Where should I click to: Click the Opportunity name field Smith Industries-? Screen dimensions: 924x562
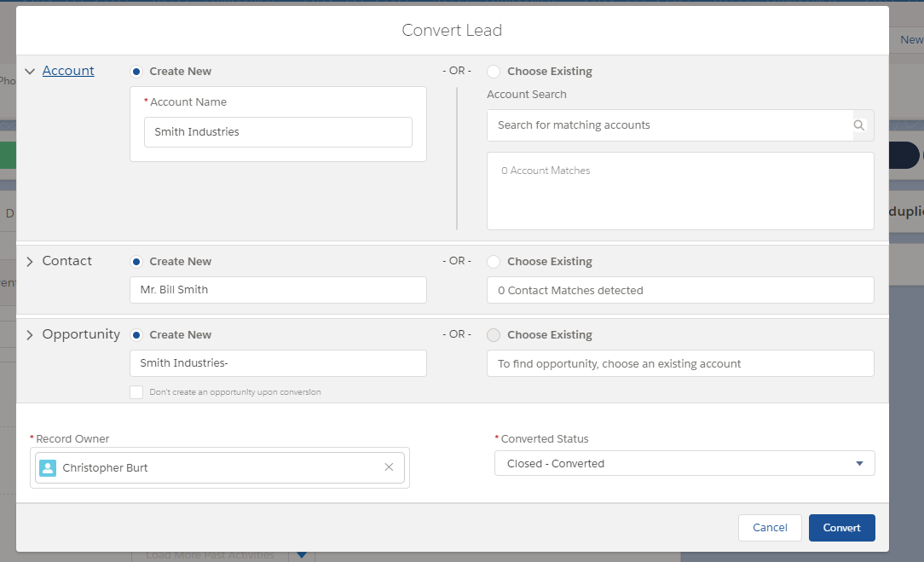click(x=278, y=363)
